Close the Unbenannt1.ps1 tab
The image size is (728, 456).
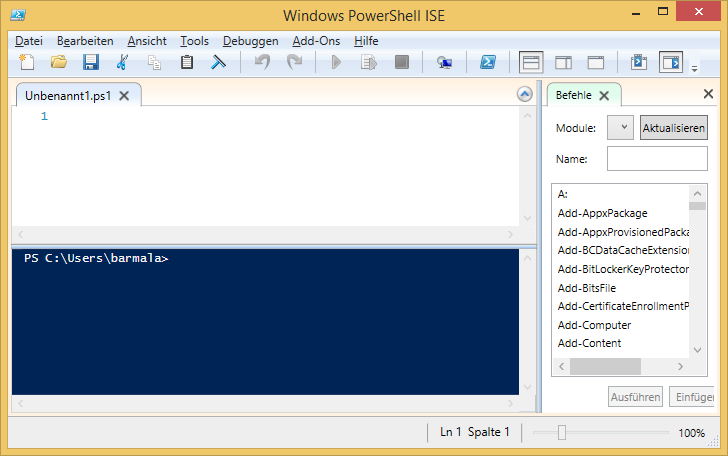(124, 96)
